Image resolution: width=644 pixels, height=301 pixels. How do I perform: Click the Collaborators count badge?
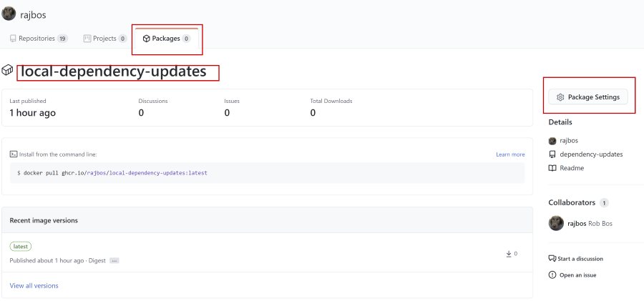604,203
